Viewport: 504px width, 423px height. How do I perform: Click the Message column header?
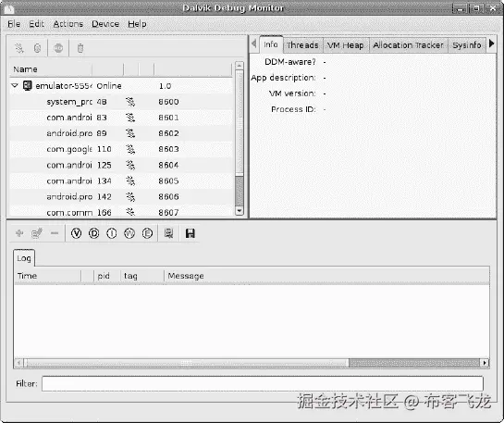pyautogui.click(x=327, y=276)
